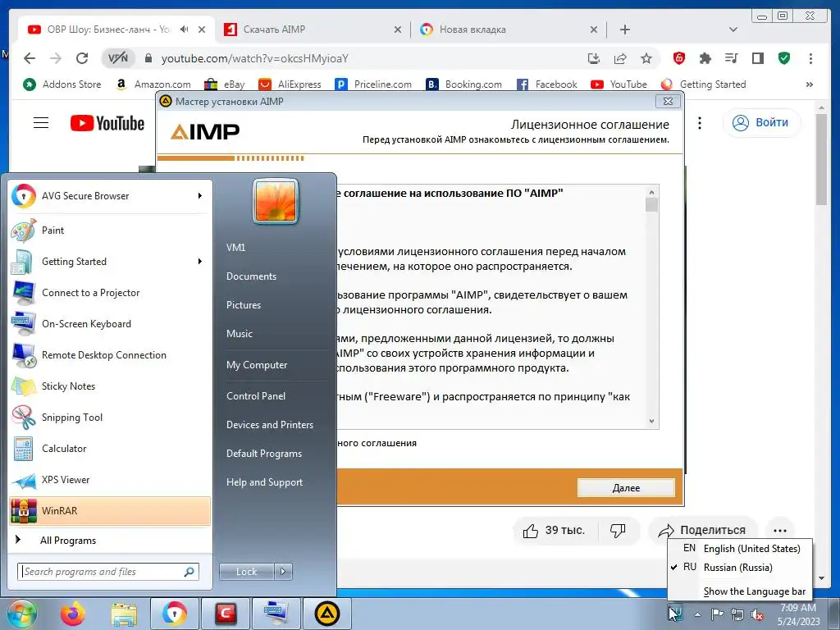The height and width of the screenshot is (630, 840).
Task: Reload the current page
Action: pos(82,58)
